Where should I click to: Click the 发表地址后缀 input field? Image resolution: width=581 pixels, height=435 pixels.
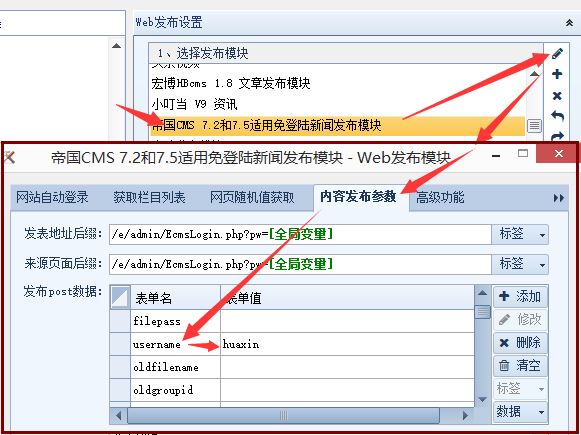(x=300, y=234)
